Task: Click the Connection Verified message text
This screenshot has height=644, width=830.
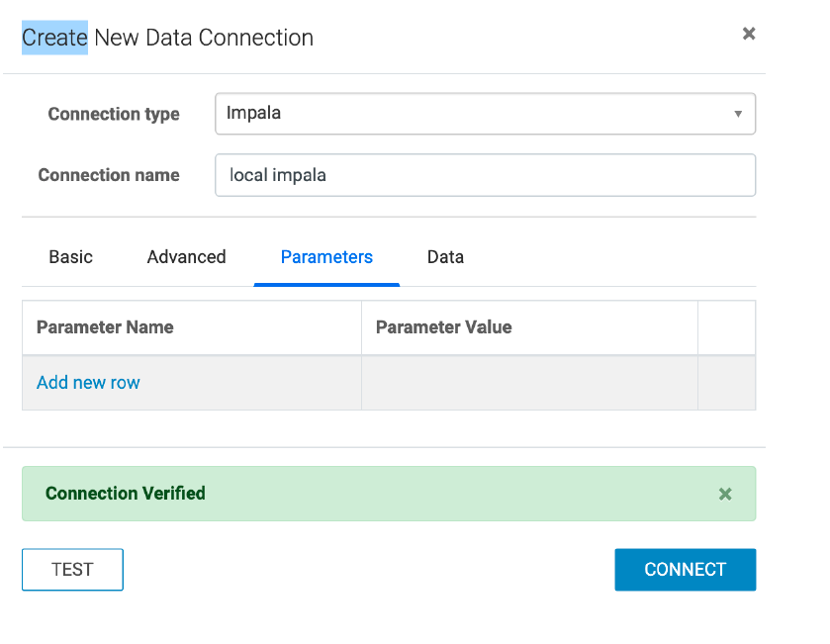Action: pos(126,494)
